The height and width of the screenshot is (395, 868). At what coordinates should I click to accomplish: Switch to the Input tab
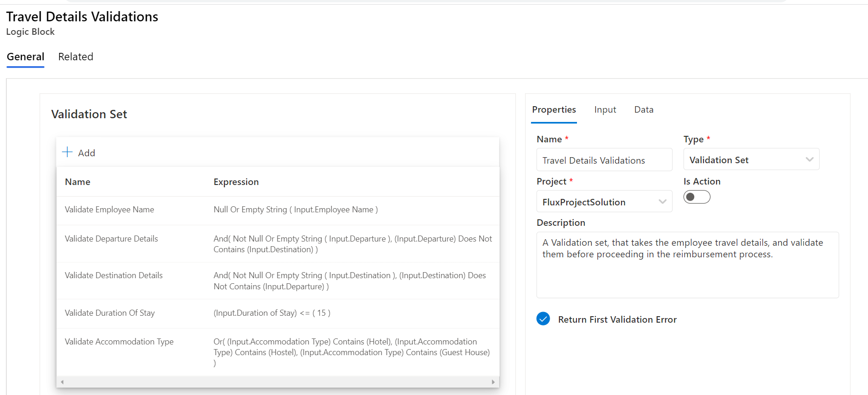(605, 110)
